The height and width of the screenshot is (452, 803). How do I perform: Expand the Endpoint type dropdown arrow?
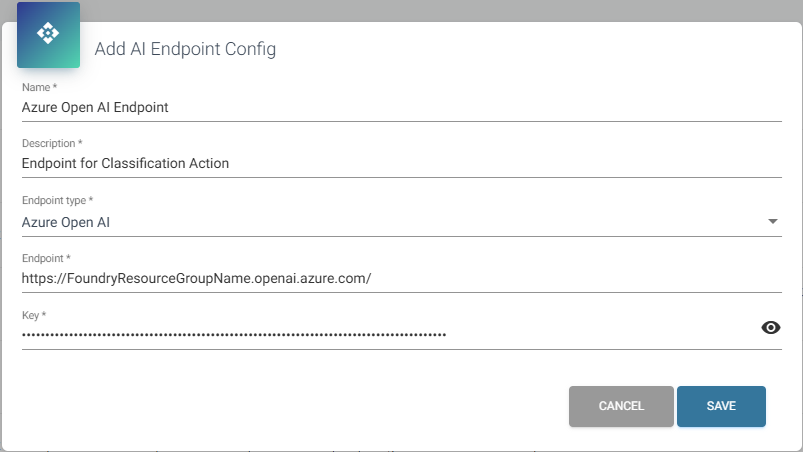click(773, 222)
